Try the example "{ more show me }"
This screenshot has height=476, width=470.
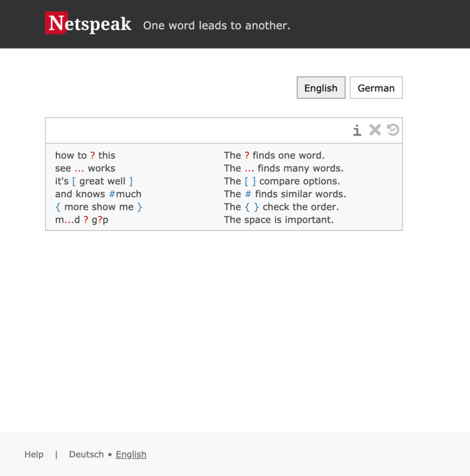coord(99,207)
